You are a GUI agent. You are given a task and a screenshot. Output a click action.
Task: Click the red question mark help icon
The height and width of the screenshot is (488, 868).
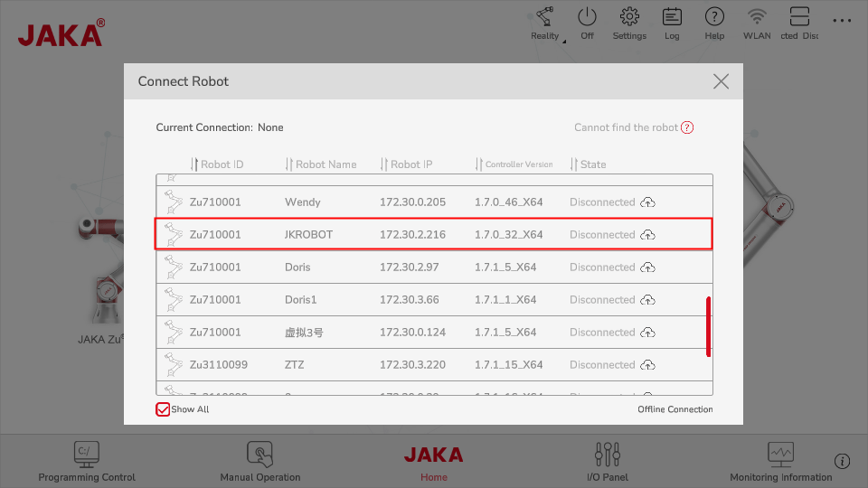pyautogui.click(x=687, y=127)
